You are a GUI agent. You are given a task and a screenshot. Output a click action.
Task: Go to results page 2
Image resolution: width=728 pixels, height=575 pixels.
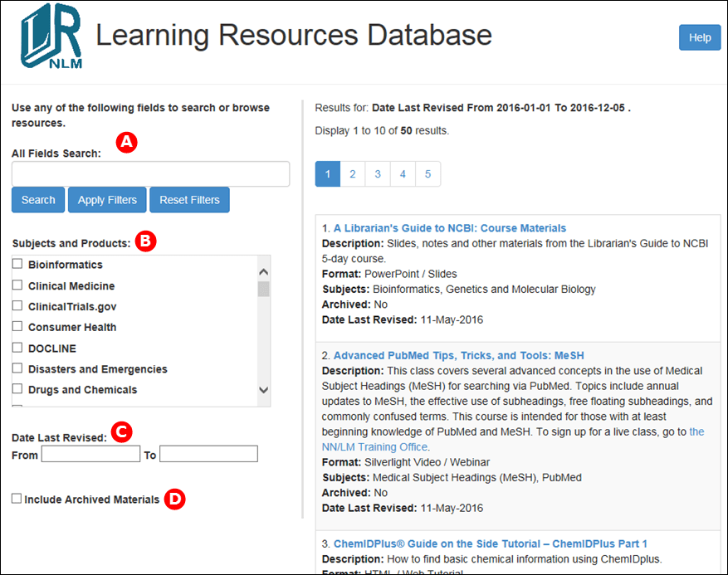pos(352,174)
